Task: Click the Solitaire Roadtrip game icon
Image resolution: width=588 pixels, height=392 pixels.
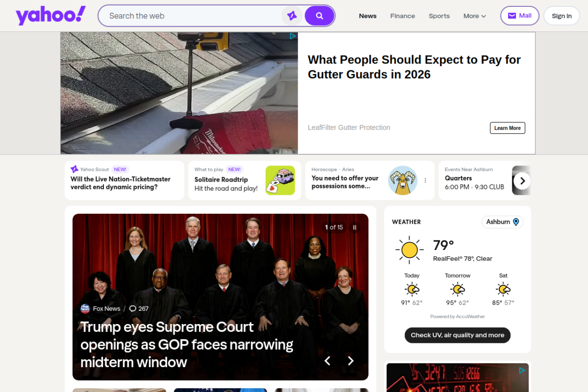Action: click(x=280, y=181)
